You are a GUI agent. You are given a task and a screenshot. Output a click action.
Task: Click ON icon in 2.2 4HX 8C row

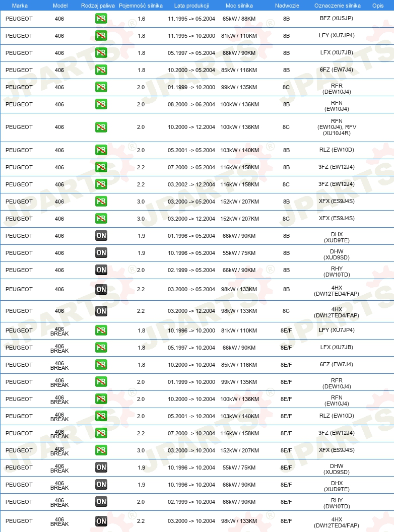pos(101,311)
